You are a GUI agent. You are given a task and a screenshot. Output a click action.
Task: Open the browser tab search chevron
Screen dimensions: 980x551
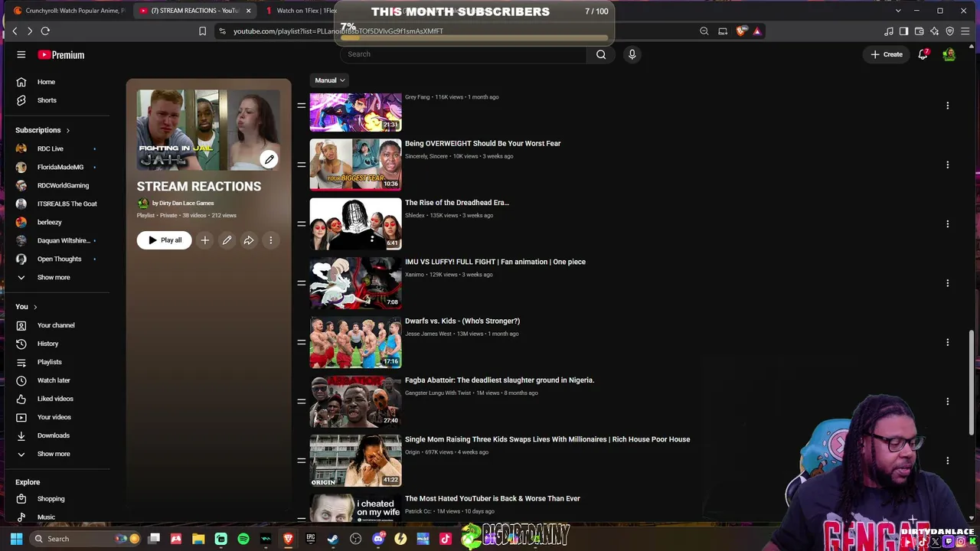(898, 11)
